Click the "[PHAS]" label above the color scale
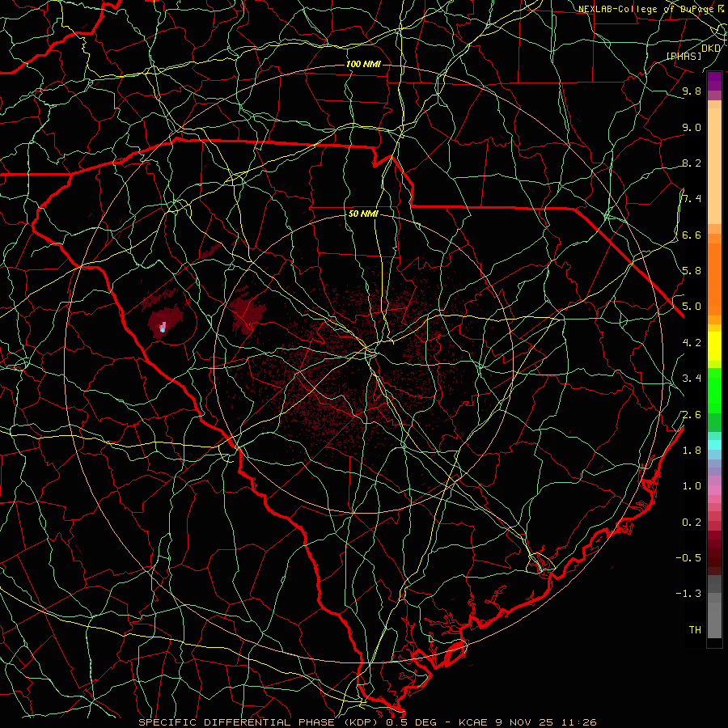728x728 pixels. pos(684,56)
